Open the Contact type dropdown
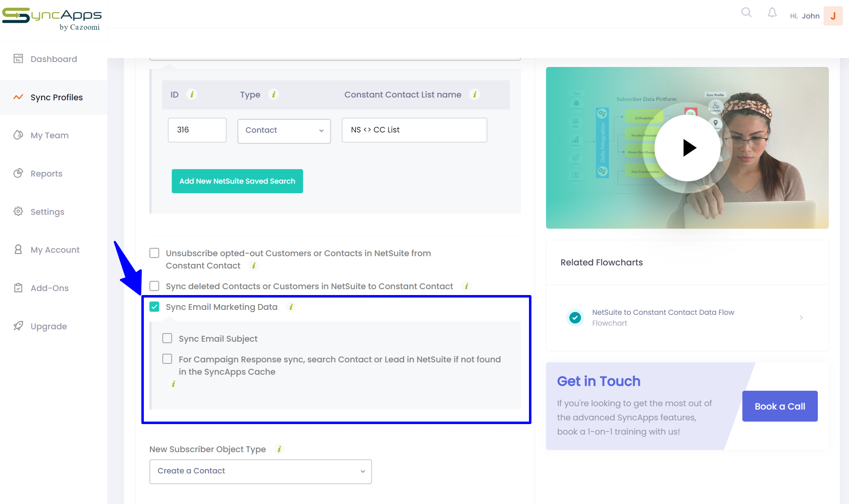Image resolution: width=849 pixels, height=504 pixels. 284,131
